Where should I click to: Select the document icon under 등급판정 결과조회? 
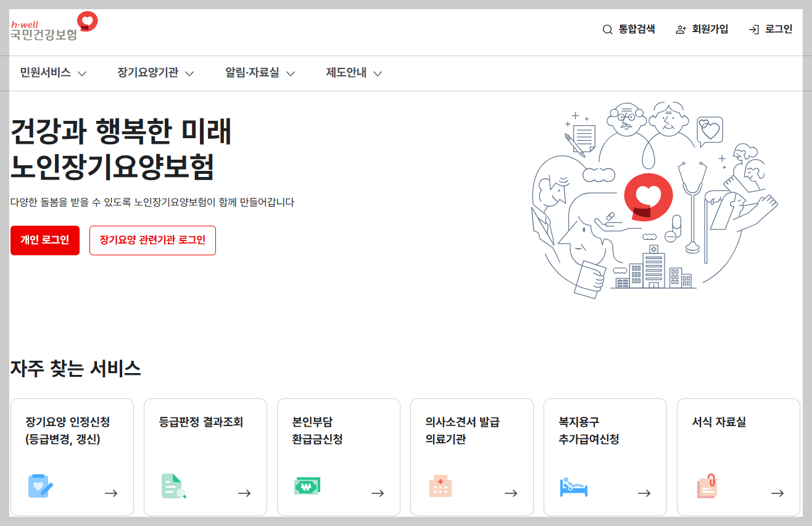click(174, 487)
